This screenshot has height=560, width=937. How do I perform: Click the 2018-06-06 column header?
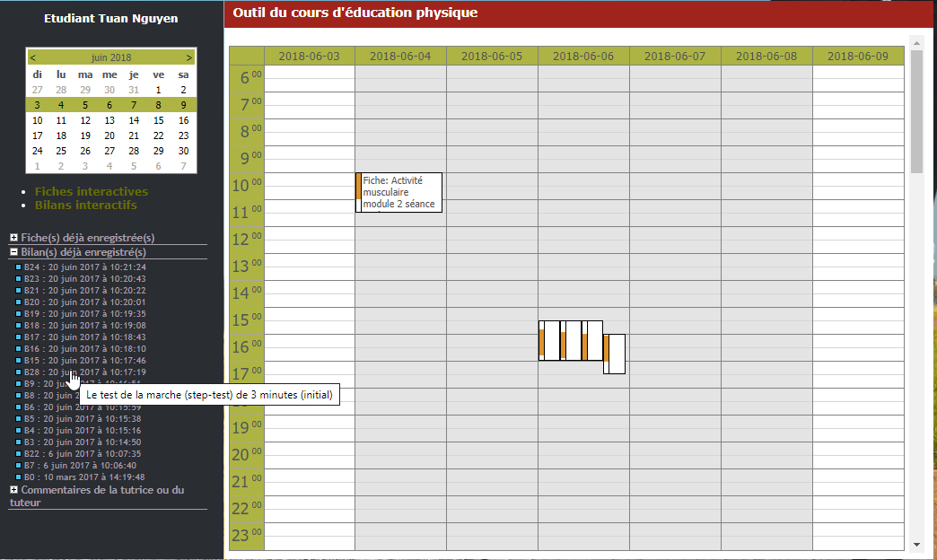point(583,56)
